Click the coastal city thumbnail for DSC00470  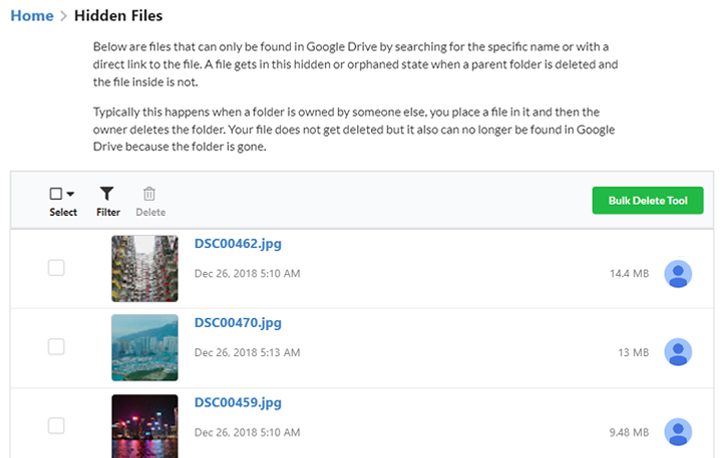145,348
